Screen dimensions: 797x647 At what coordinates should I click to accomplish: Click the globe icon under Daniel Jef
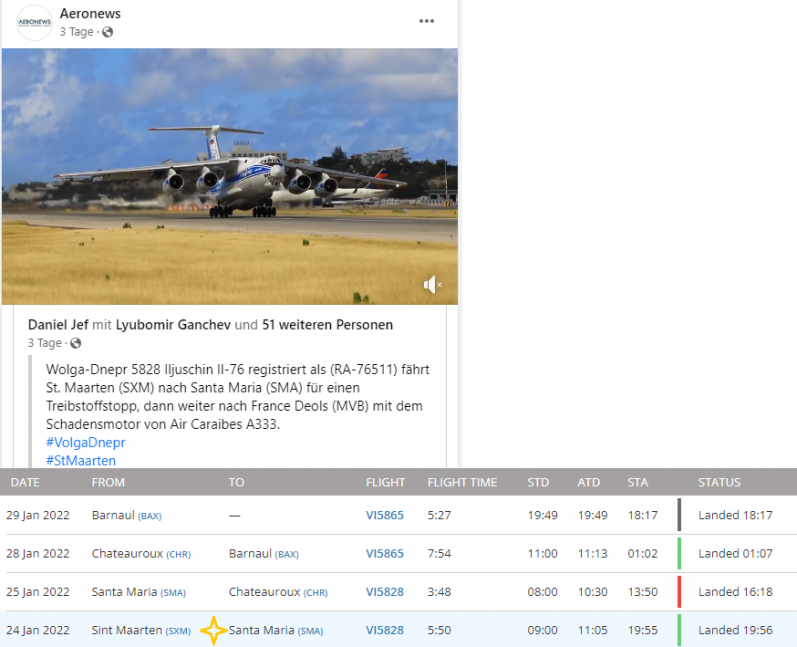(x=76, y=343)
